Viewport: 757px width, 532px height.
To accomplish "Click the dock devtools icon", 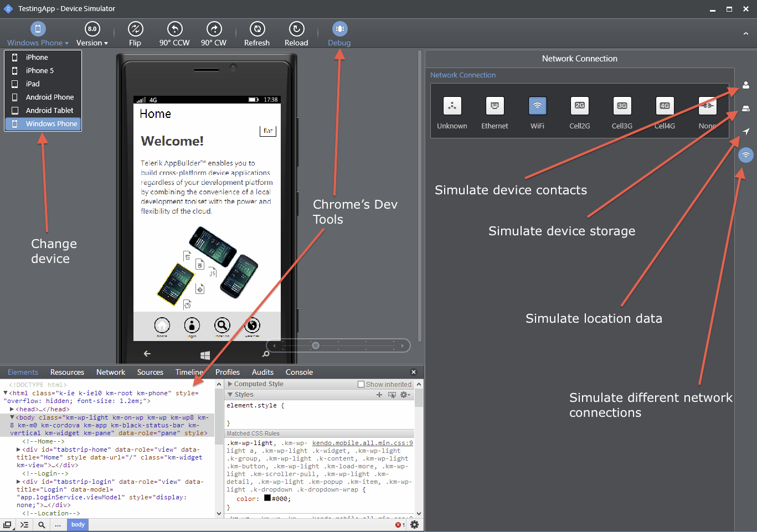I will click(7, 525).
